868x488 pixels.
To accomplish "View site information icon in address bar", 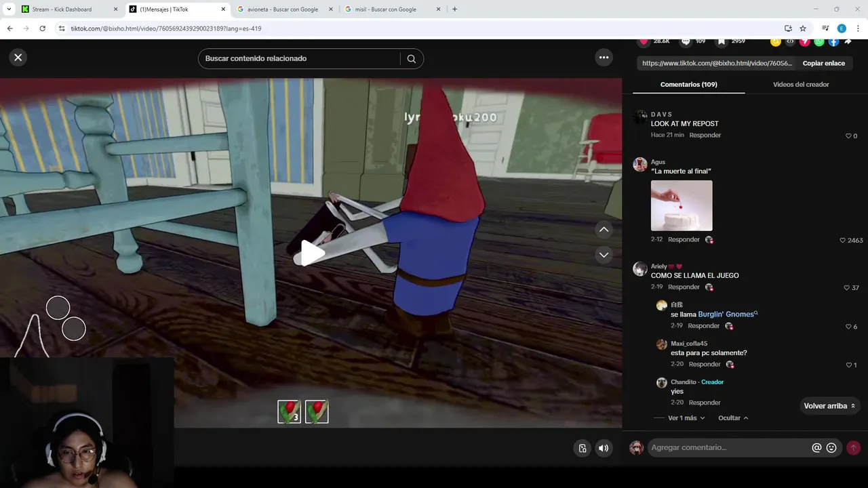I will click(61, 28).
